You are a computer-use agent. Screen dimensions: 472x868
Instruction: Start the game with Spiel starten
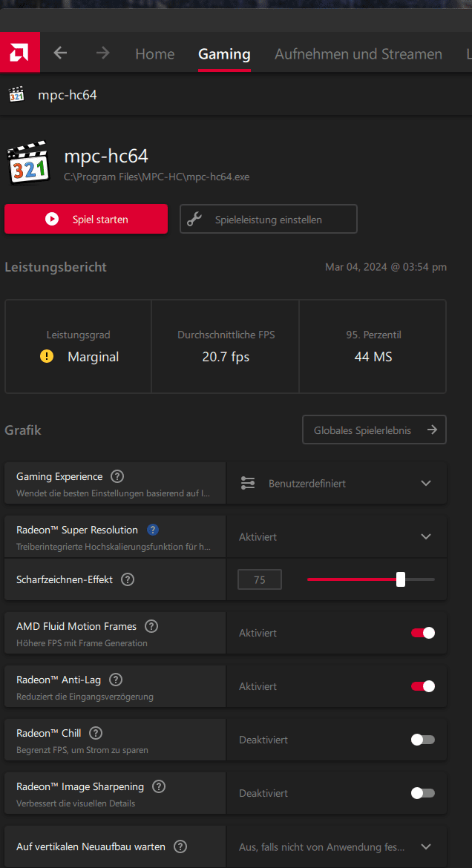(86, 219)
